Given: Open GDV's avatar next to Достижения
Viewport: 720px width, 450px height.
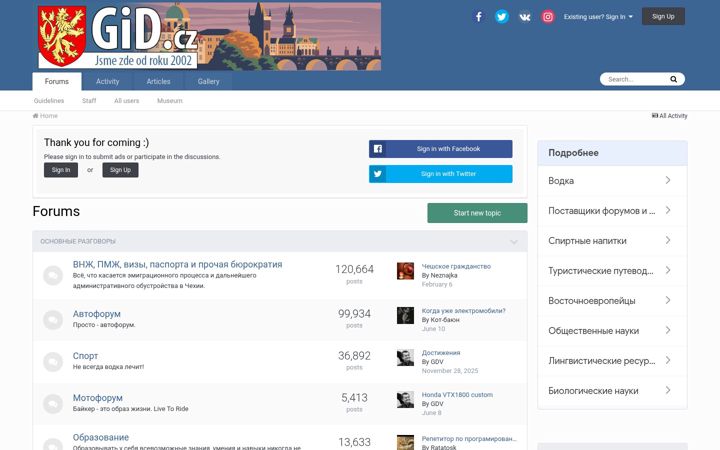Looking at the screenshot, I should tap(405, 357).
